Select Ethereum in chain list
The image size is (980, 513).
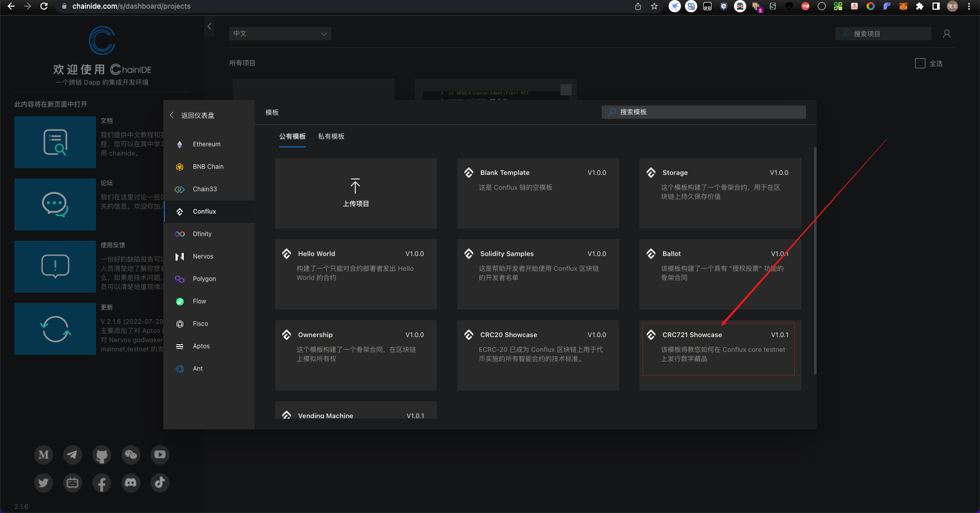point(209,144)
